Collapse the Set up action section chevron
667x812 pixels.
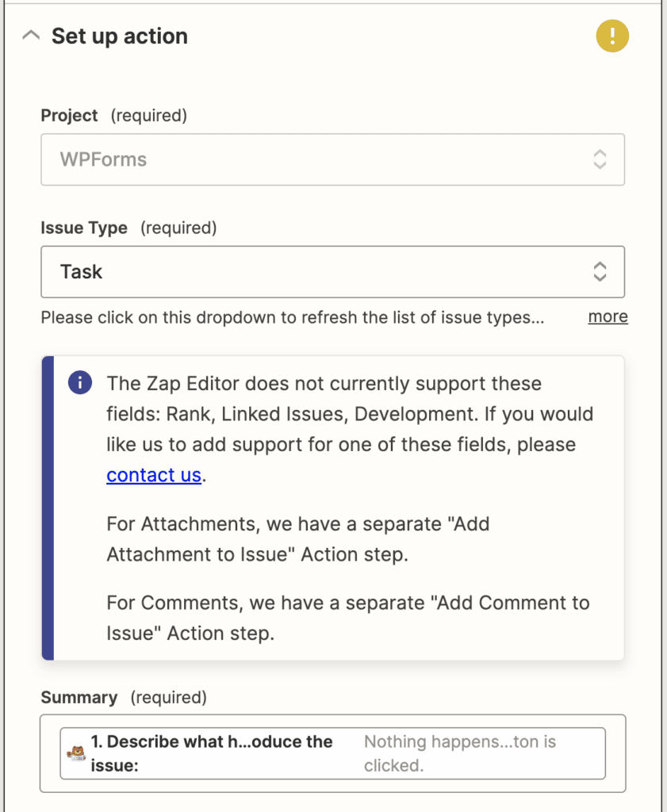pos(30,35)
